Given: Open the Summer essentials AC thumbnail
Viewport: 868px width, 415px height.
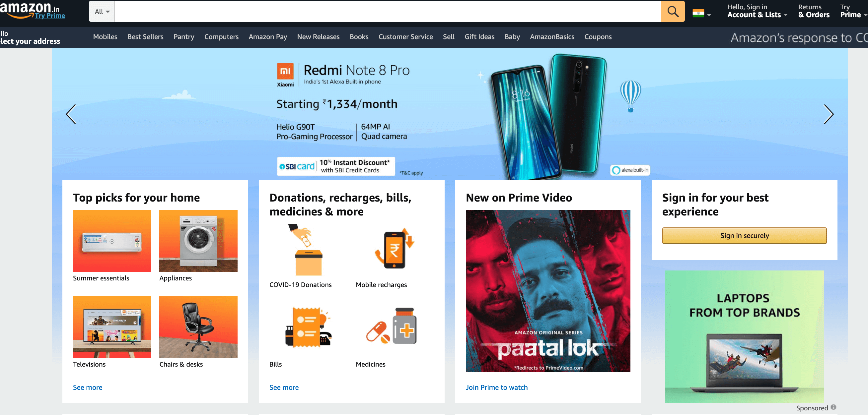Looking at the screenshot, I should click(x=112, y=241).
